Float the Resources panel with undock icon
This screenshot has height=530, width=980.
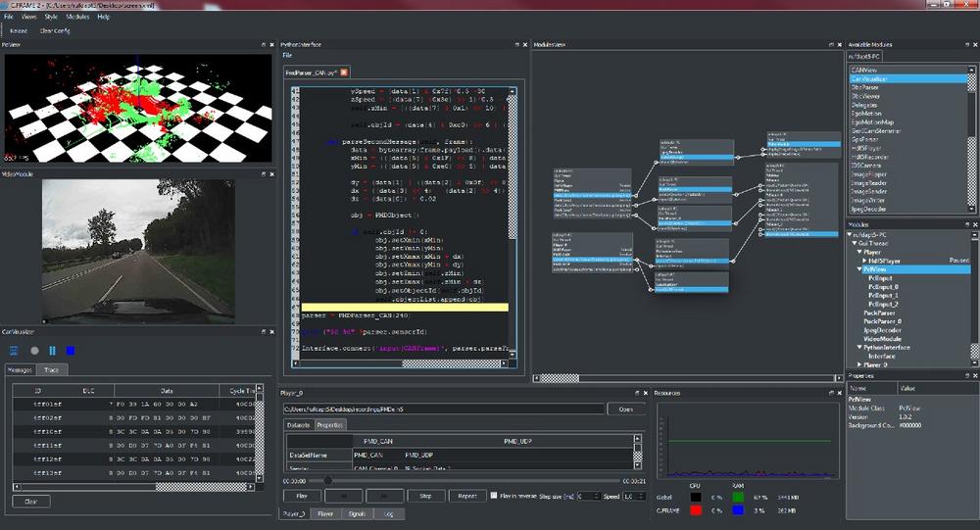click(x=830, y=392)
